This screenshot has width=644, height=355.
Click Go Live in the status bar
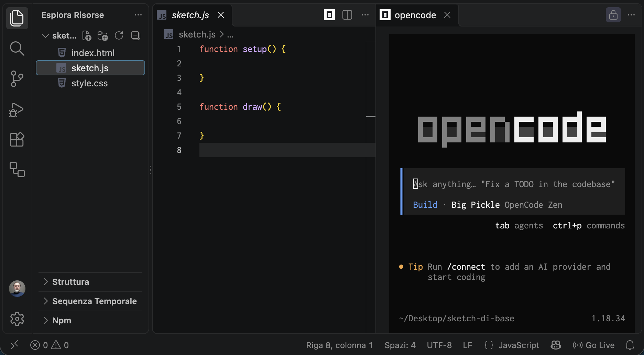click(594, 345)
